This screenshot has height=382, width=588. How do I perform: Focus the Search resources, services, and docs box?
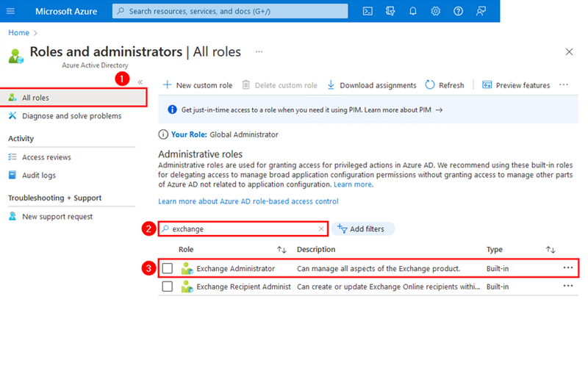click(x=230, y=11)
